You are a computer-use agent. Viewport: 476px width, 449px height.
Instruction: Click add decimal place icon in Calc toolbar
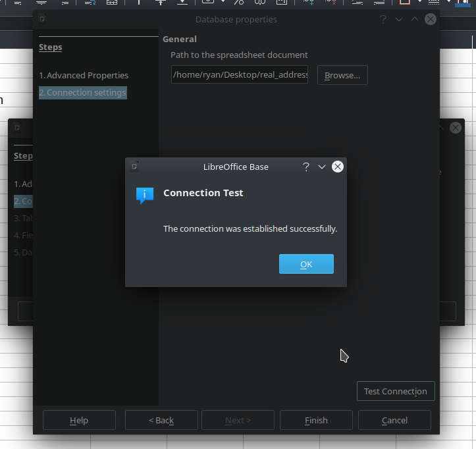click(308, 2)
